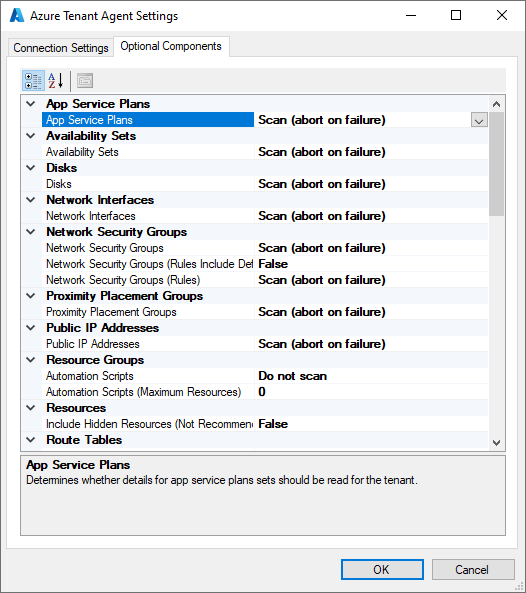Click the Categorized view icon
The image size is (526, 593).
(33, 81)
